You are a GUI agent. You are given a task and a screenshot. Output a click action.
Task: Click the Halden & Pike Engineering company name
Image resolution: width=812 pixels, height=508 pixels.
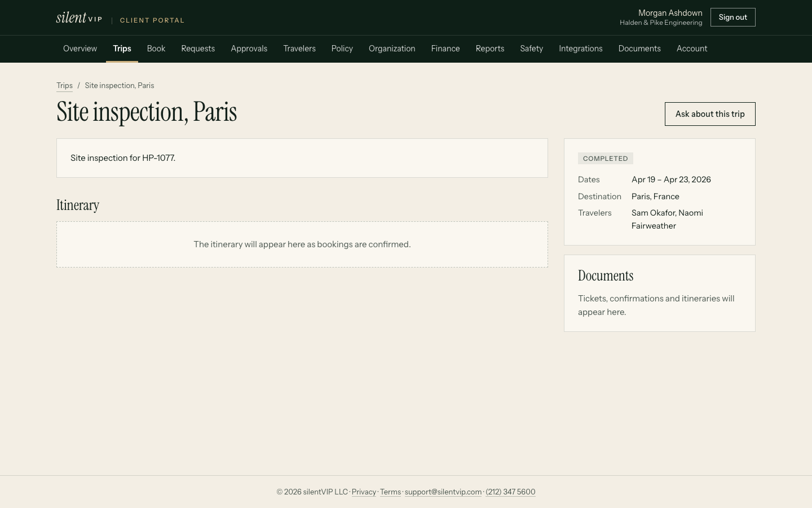click(x=661, y=23)
